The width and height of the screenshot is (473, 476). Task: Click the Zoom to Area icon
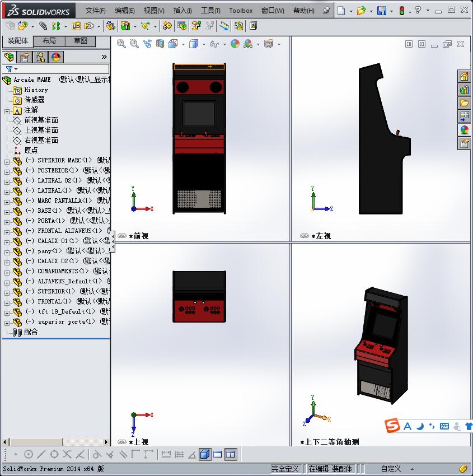tap(134, 44)
